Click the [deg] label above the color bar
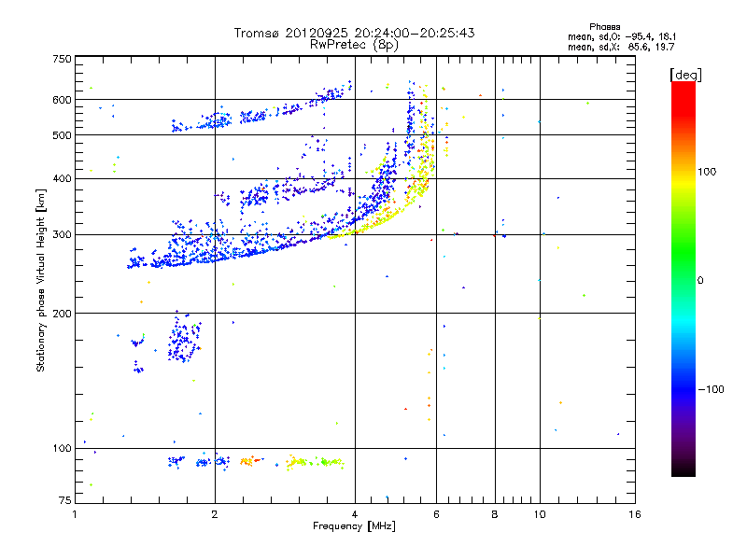 (685, 75)
